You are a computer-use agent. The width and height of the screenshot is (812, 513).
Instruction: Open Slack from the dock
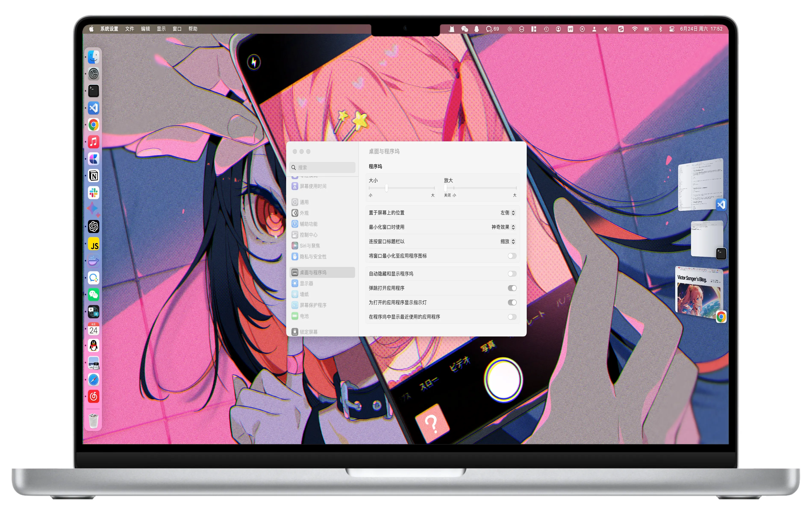coord(93,193)
